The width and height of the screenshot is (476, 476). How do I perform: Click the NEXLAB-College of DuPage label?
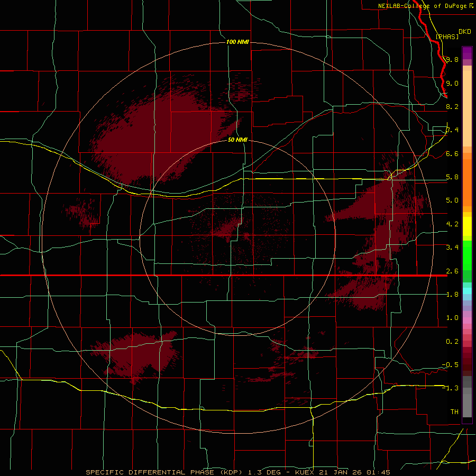(x=422, y=6)
